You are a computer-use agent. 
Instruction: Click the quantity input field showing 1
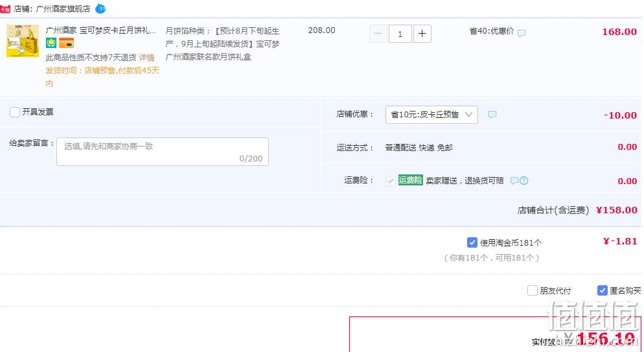[400, 34]
